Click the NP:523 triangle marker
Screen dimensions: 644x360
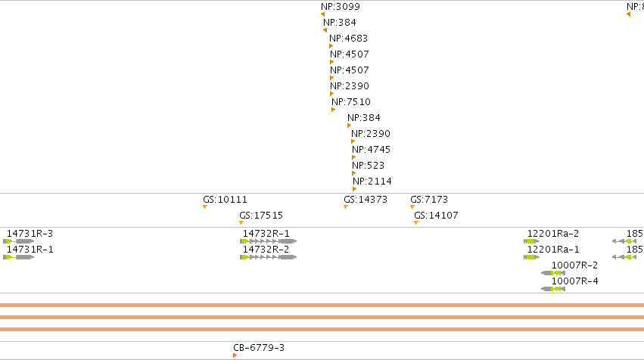click(x=353, y=173)
